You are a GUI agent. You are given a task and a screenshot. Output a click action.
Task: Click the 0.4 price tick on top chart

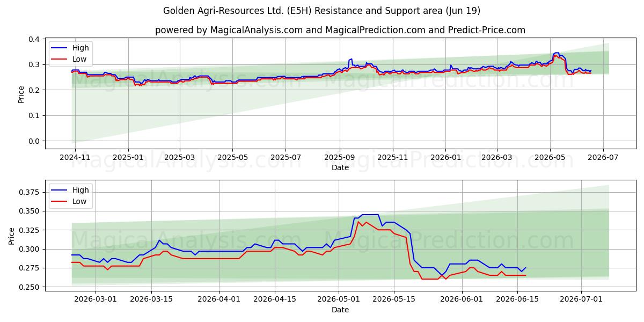coord(34,39)
